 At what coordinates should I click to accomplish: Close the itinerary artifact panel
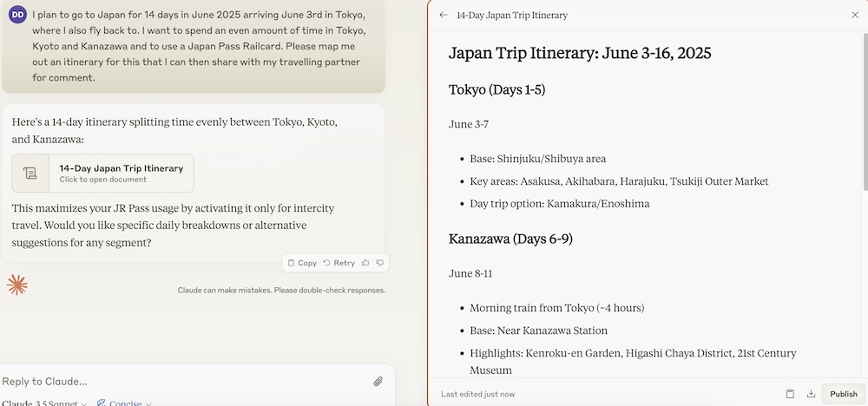click(855, 15)
